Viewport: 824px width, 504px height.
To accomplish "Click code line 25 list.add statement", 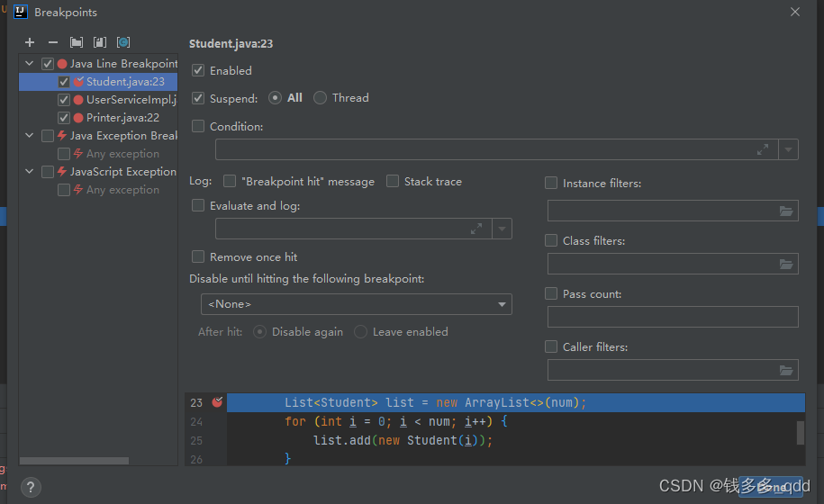I will 403,440.
